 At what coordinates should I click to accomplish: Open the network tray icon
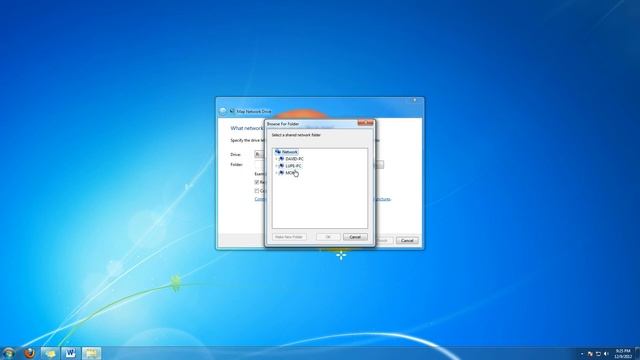click(x=598, y=354)
